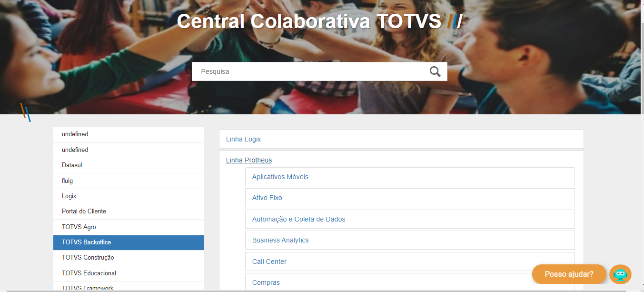Open the Aplicativos Móveis category
The image size is (644, 292).
pyautogui.click(x=410, y=177)
